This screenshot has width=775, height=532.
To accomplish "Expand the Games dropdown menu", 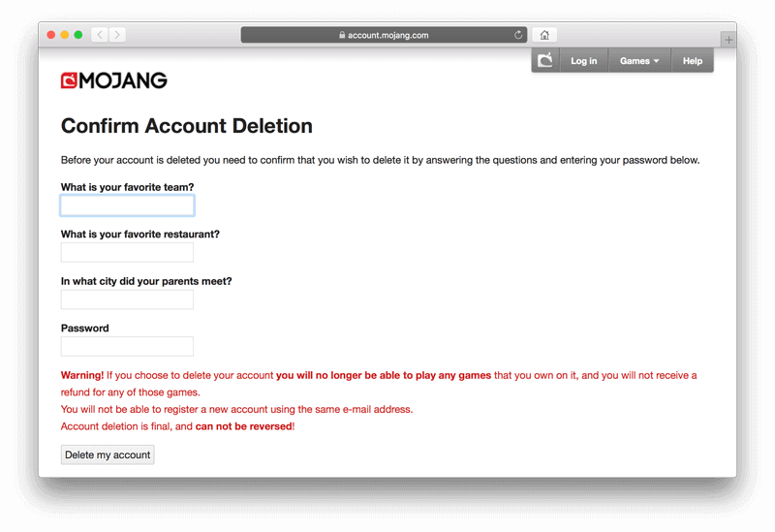I will [639, 61].
